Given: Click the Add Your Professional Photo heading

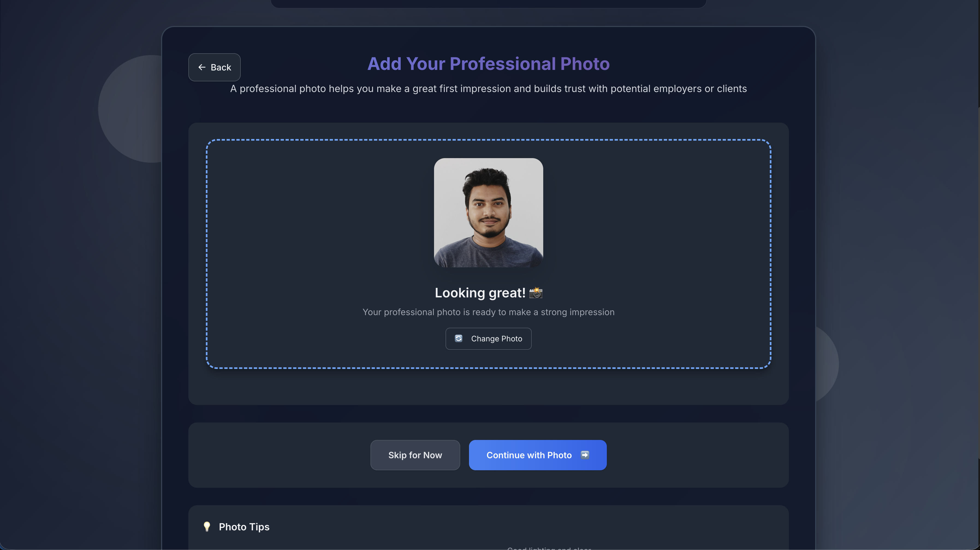Looking at the screenshot, I should 488,63.
